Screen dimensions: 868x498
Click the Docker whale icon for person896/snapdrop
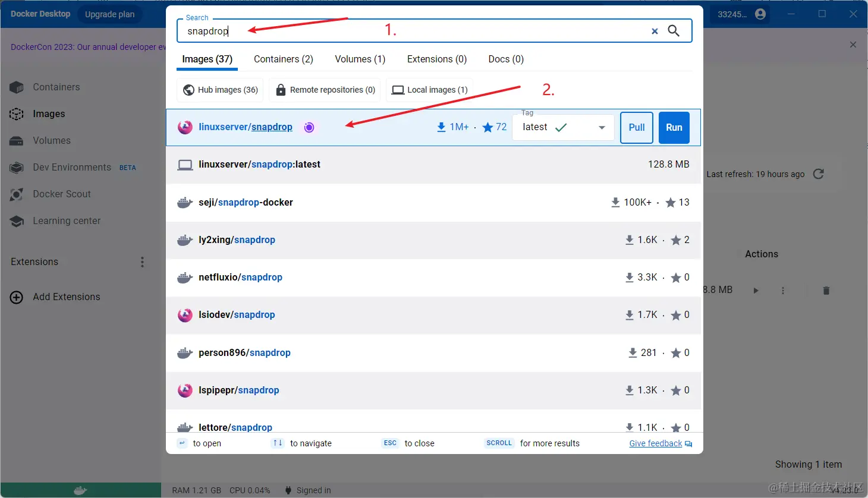(x=185, y=353)
